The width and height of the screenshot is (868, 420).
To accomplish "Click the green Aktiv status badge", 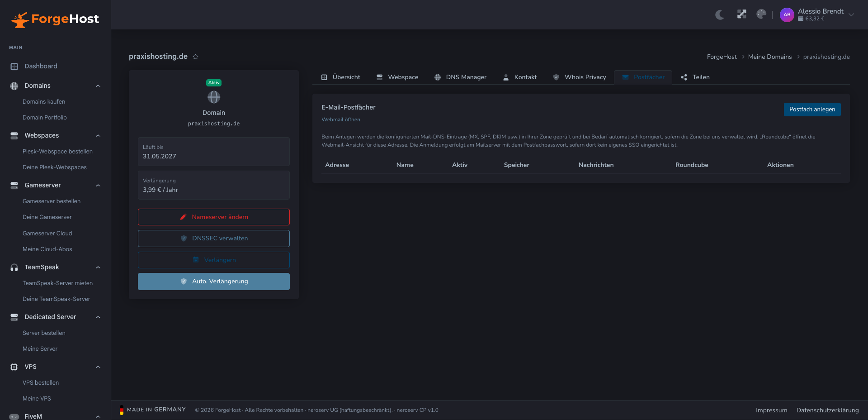I will coord(214,83).
